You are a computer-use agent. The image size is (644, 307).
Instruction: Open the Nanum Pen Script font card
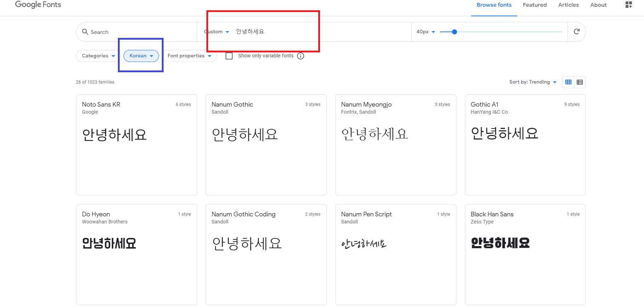[x=396, y=255]
